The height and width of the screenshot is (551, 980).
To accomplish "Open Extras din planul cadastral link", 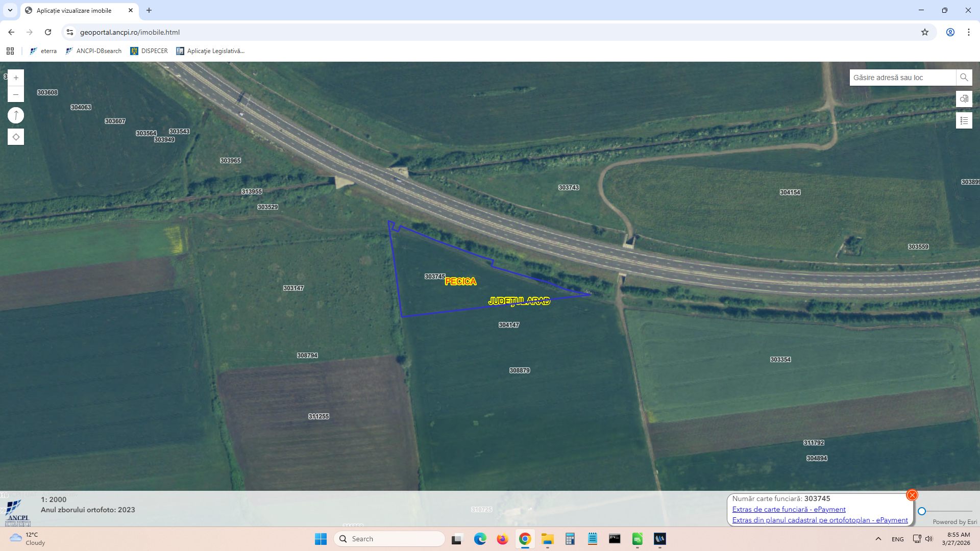I will coord(820,520).
